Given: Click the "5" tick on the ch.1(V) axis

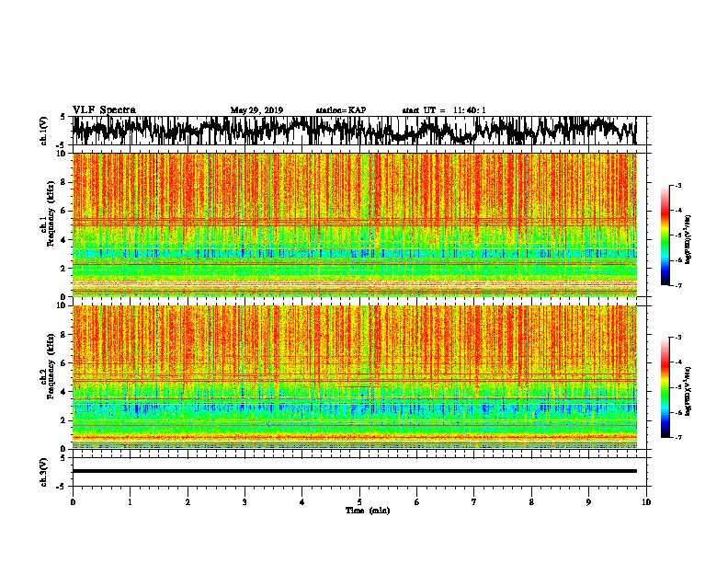Looking at the screenshot, I should pyautogui.click(x=64, y=117).
